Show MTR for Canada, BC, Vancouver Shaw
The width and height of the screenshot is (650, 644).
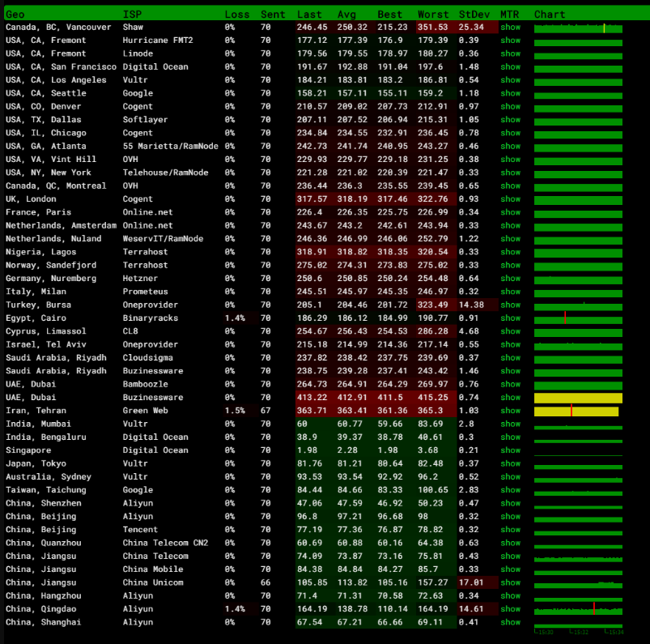510,28
